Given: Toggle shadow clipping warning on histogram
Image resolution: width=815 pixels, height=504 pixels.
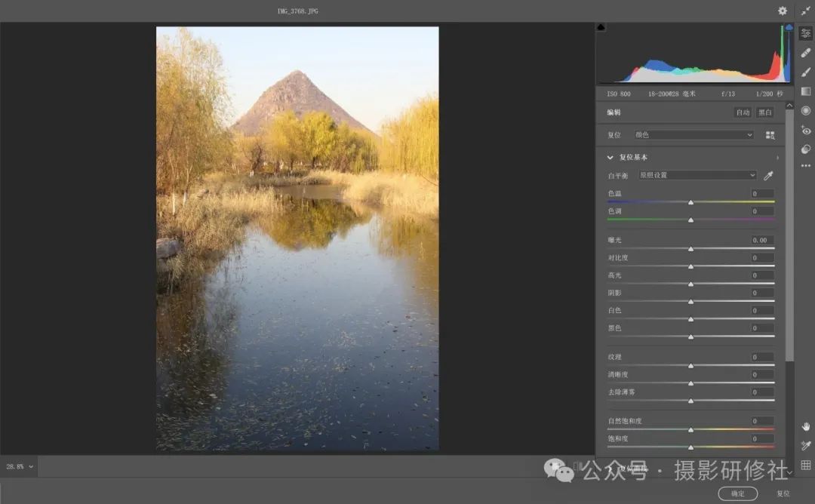Looking at the screenshot, I should [x=601, y=27].
